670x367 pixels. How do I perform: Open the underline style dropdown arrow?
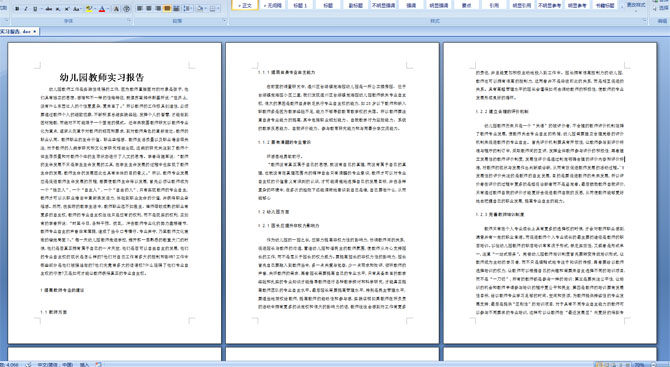click(41, 9)
